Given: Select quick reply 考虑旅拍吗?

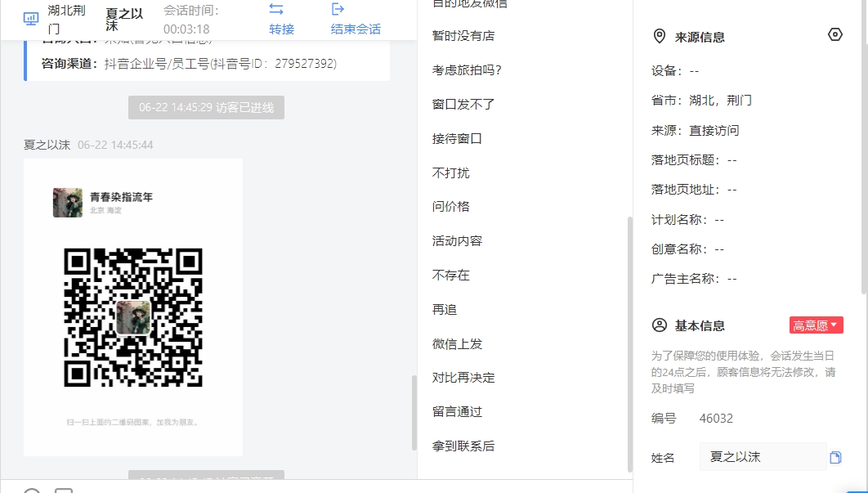Looking at the screenshot, I should click(x=467, y=70).
